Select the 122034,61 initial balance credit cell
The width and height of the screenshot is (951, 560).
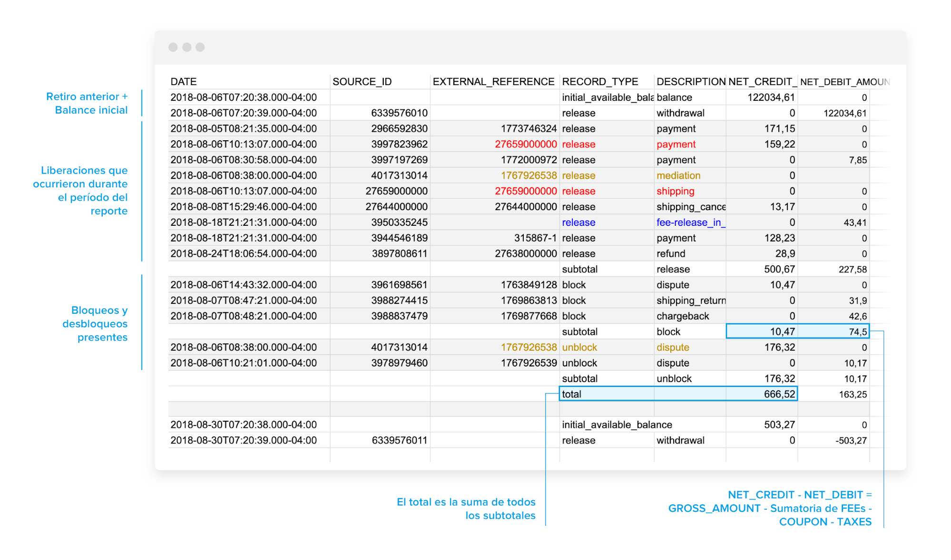[762, 97]
